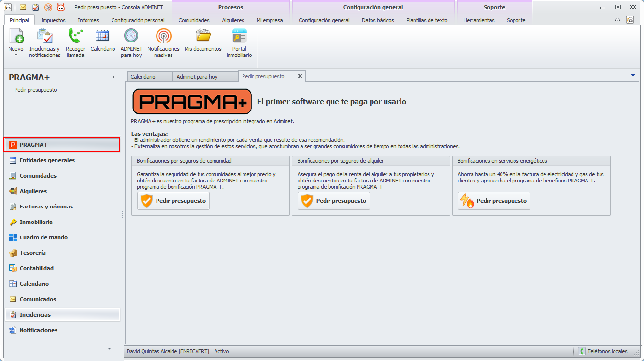Open Tesorería in the sidebar
644x361 pixels.
[62, 253]
